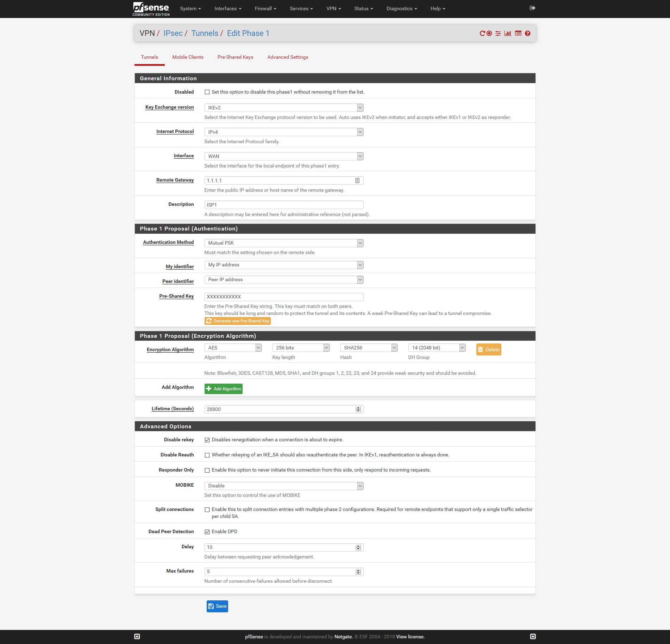Open the DH Group dropdown
670x644 pixels.
[437, 348]
